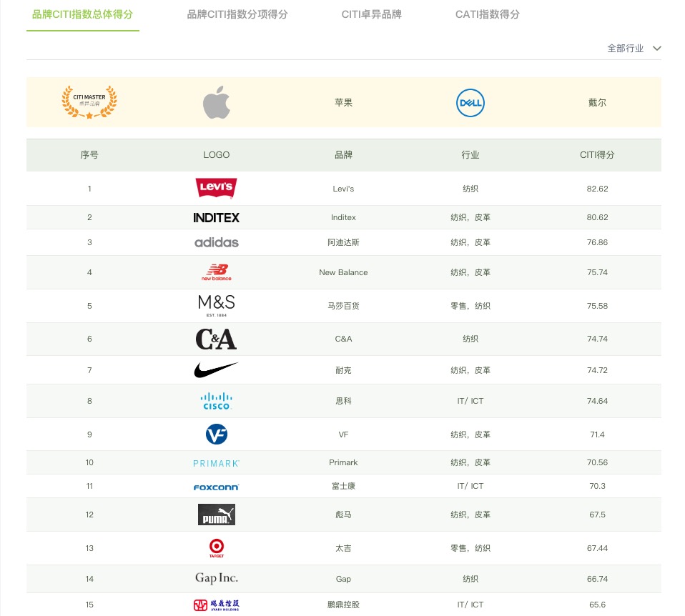The width and height of the screenshot is (685, 616).
Task: Click the Puma logo
Action: point(216,515)
